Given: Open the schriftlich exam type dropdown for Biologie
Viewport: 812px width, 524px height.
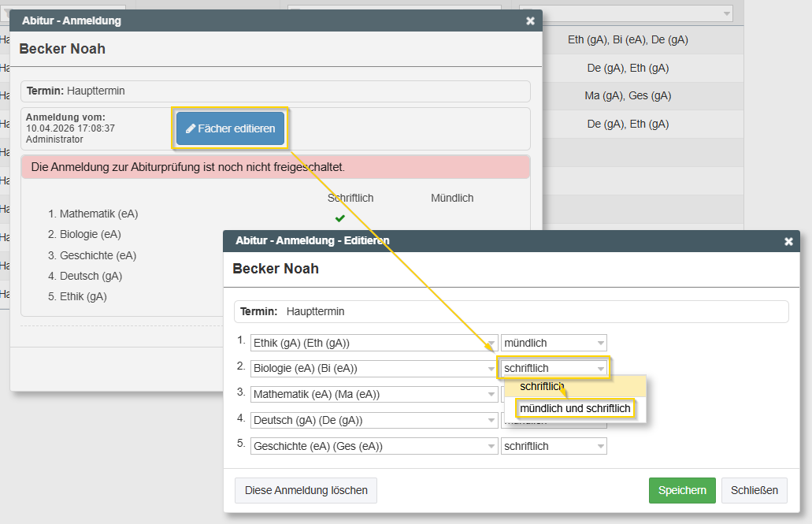Looking at the screenshot, I should (x=554, y=368).
